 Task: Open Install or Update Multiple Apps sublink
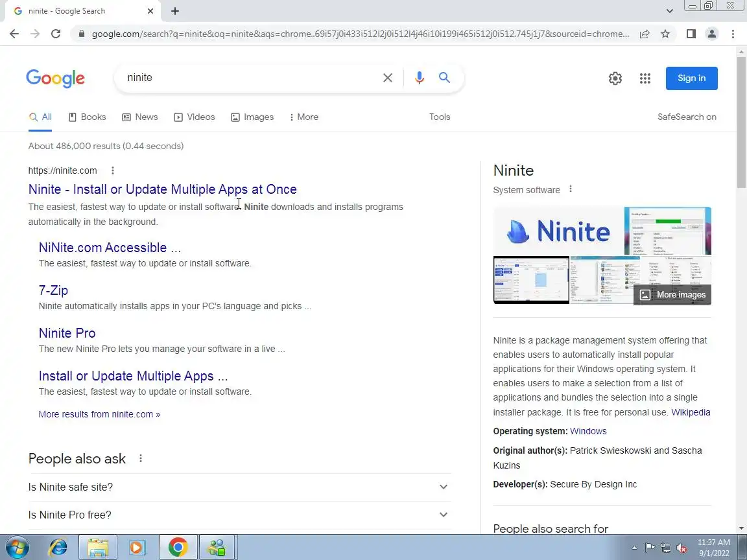(134, 376)
